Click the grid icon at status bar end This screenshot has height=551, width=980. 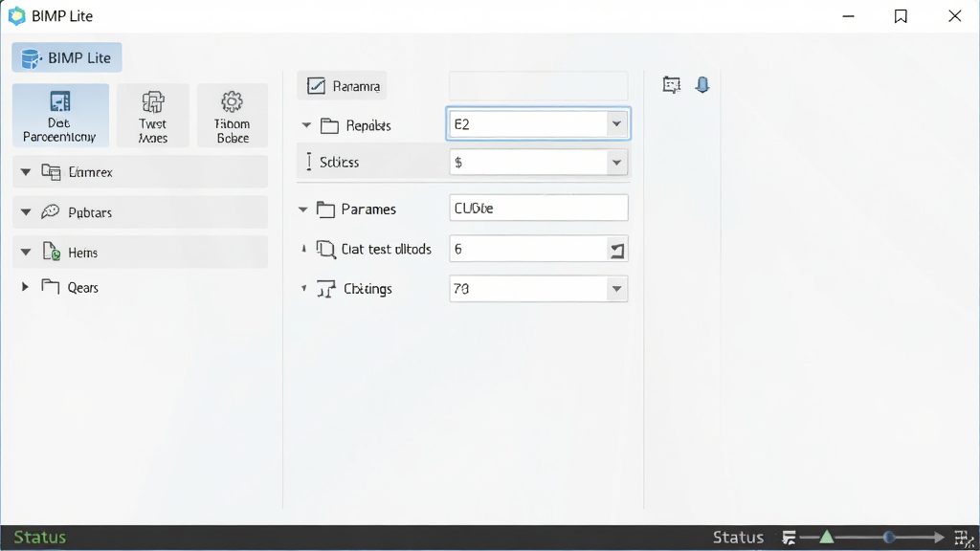(964, 538)
